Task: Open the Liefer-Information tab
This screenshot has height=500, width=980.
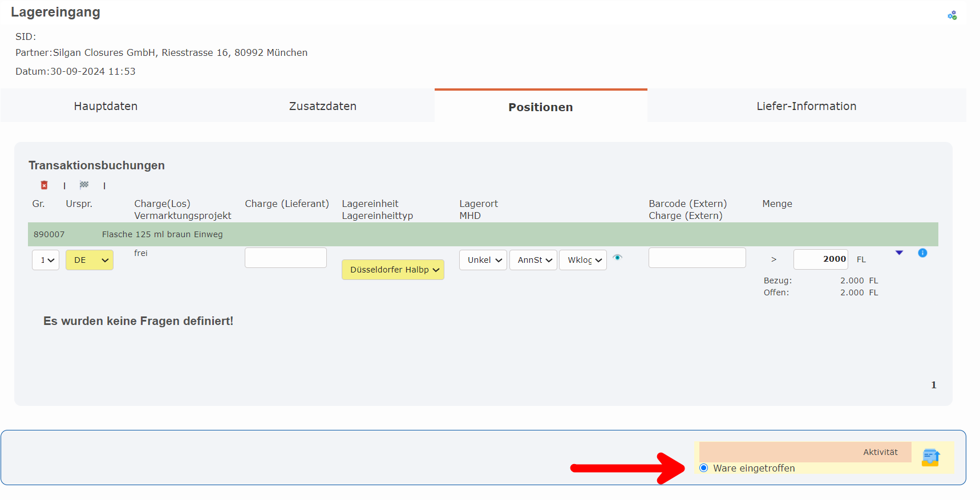Action: tap(807, 106)
